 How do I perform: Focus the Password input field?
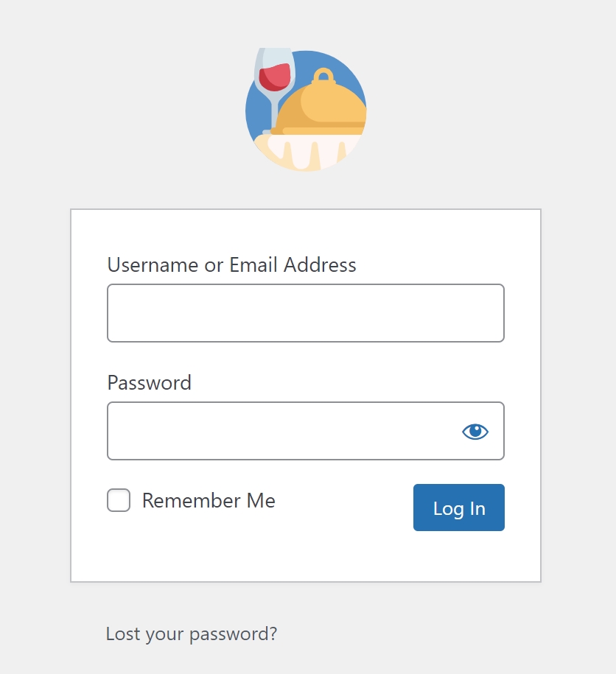[306, 431]
